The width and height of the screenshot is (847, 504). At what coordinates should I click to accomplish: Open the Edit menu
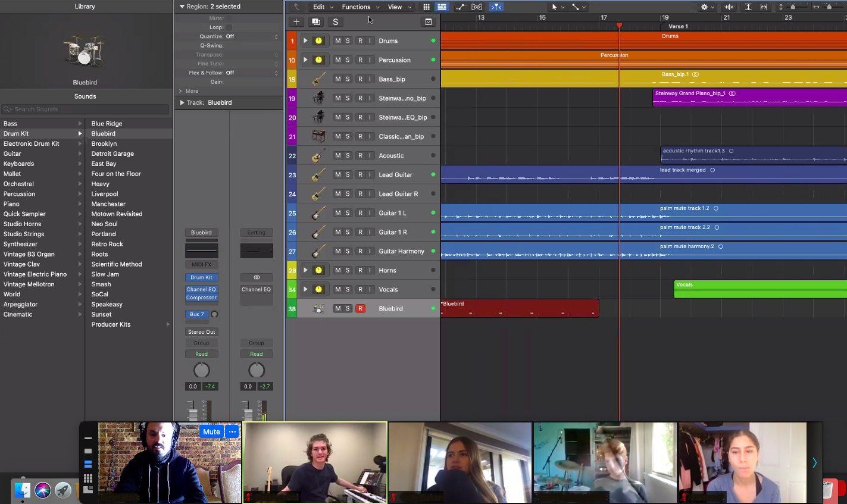pos(323,7)
